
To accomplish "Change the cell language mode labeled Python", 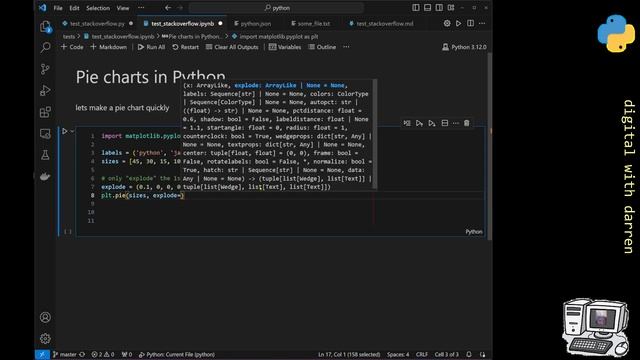I will tap(474, 231).
